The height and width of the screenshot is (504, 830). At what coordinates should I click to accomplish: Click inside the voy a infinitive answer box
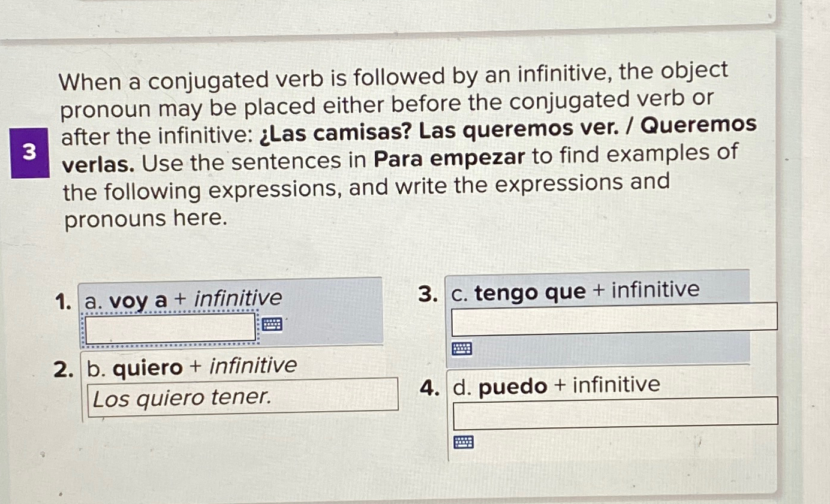pyautogui.click(x=168, y=327)
